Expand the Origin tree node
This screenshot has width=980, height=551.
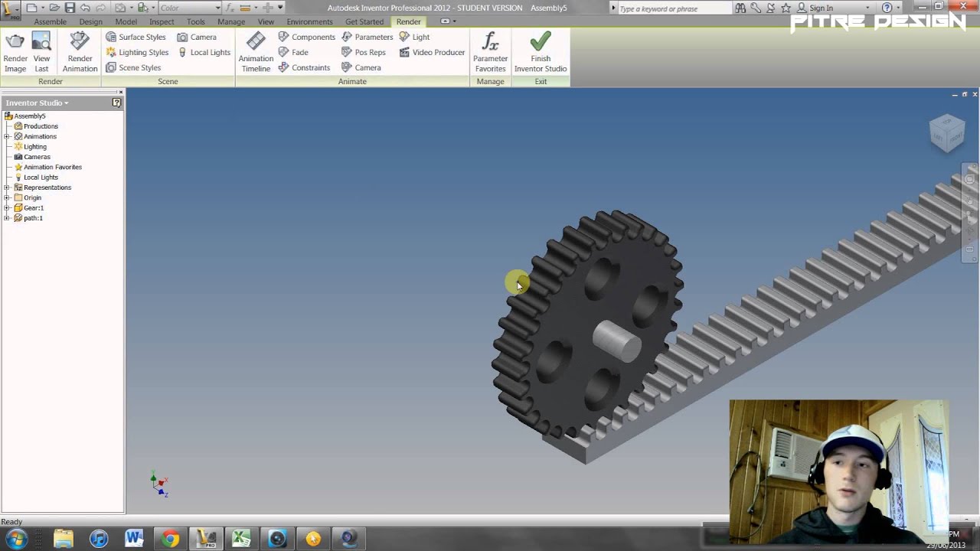[7, 197]
